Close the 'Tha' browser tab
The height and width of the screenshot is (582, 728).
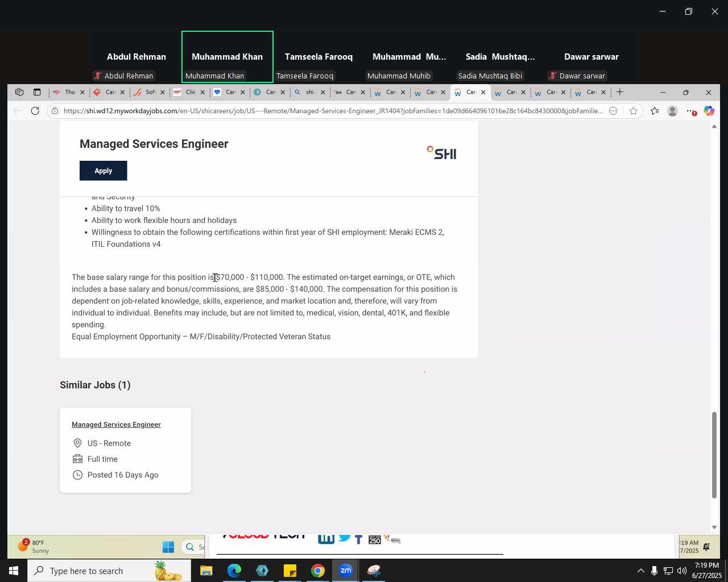coord(82,92)
